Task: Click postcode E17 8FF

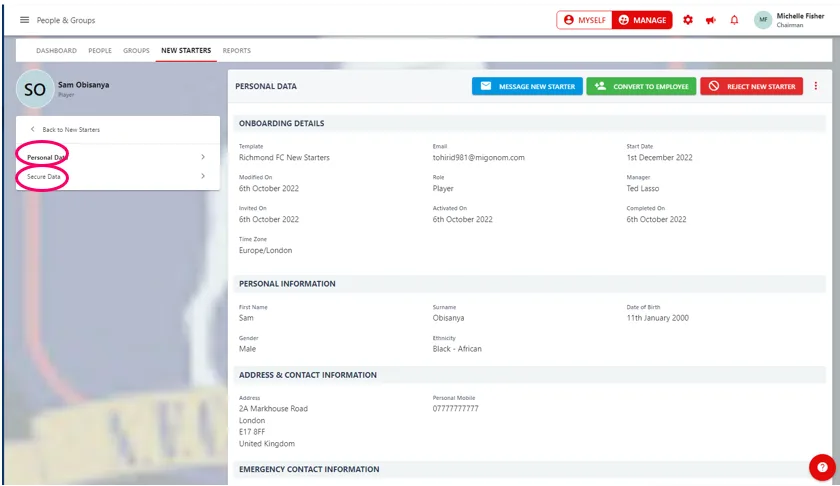Action: point(252,432)
